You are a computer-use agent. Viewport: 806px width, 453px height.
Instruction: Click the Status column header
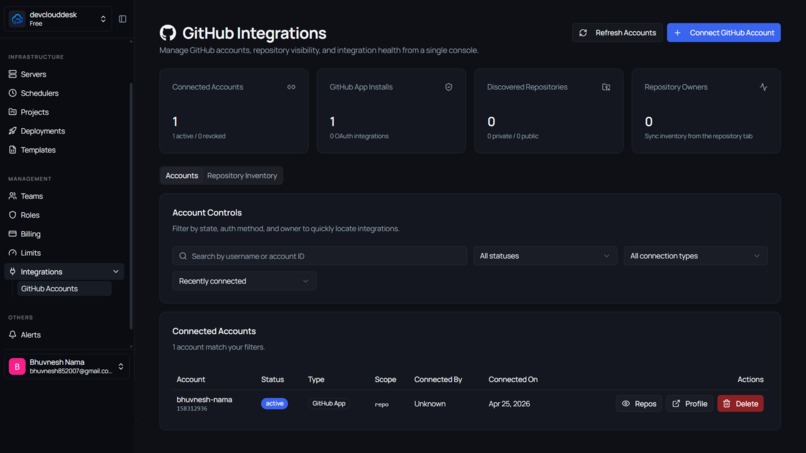tap(272, 379)
